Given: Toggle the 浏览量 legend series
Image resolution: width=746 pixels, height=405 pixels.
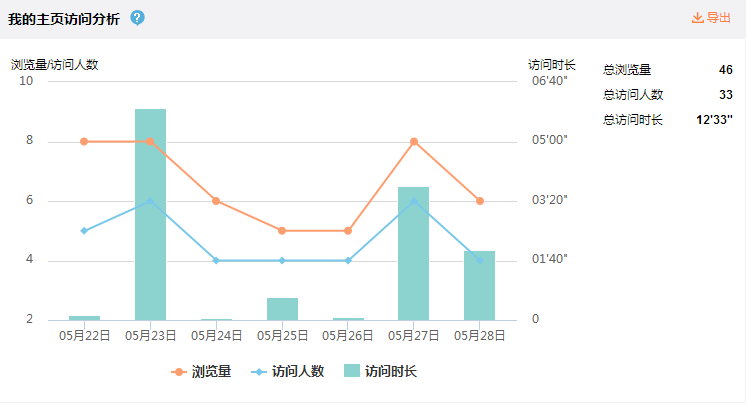Looking at the screenshot, I should pos(201,372).
